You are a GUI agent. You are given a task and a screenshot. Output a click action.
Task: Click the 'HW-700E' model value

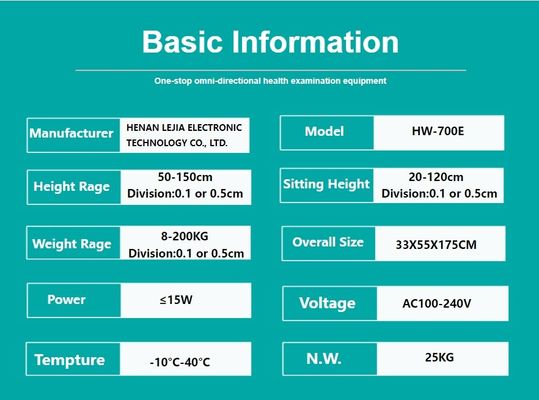[x=438, y=131]
